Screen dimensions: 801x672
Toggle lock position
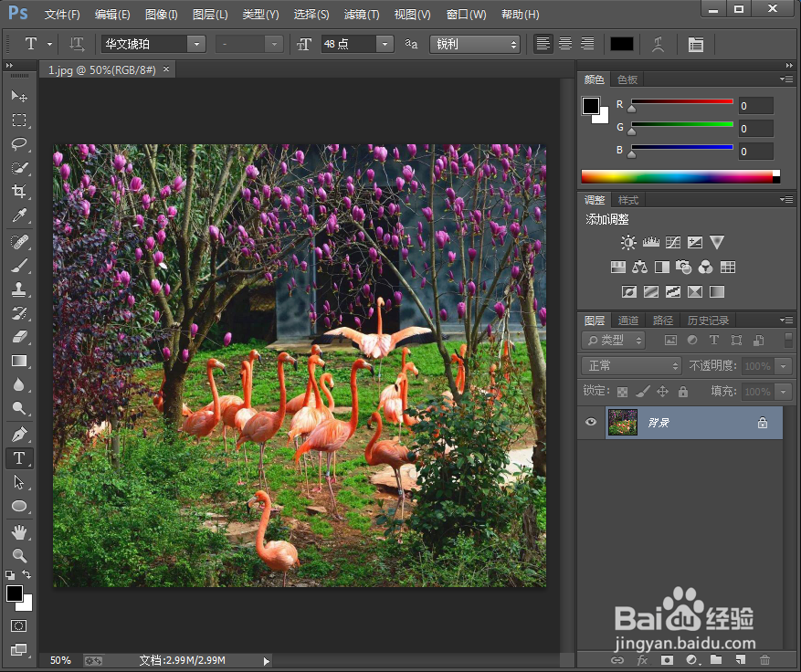pos(662,392)
